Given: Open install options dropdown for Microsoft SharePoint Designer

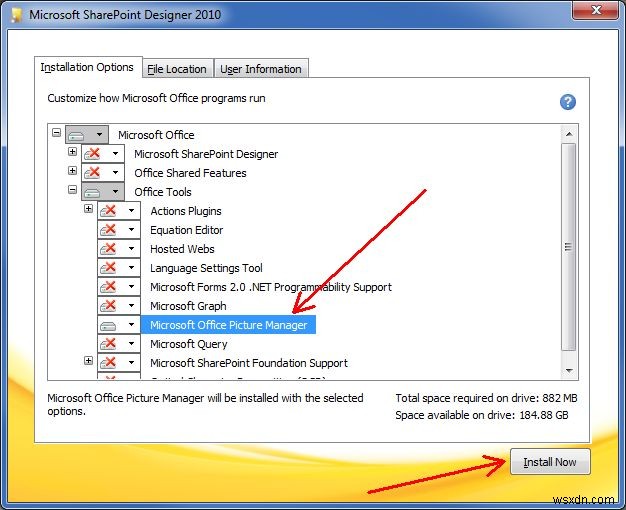Looking at the screenshot, I should 115,153.
